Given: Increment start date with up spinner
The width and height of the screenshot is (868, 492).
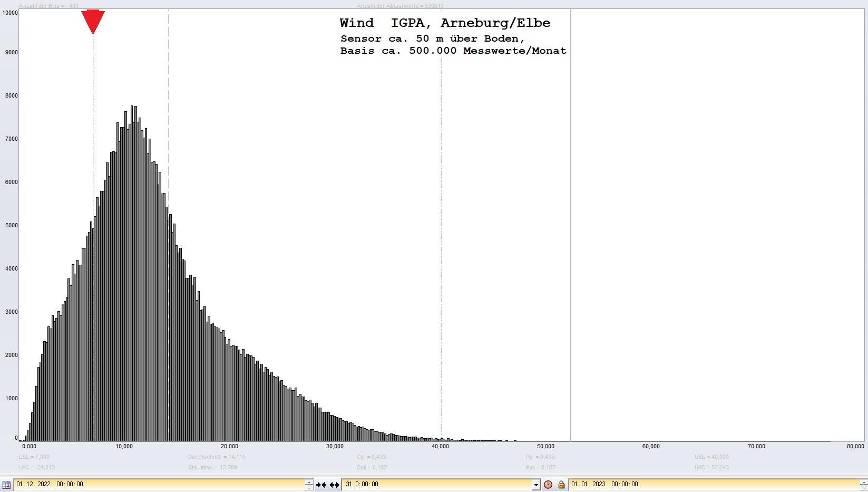Looking at the screenshot, I should pos(309,481).
